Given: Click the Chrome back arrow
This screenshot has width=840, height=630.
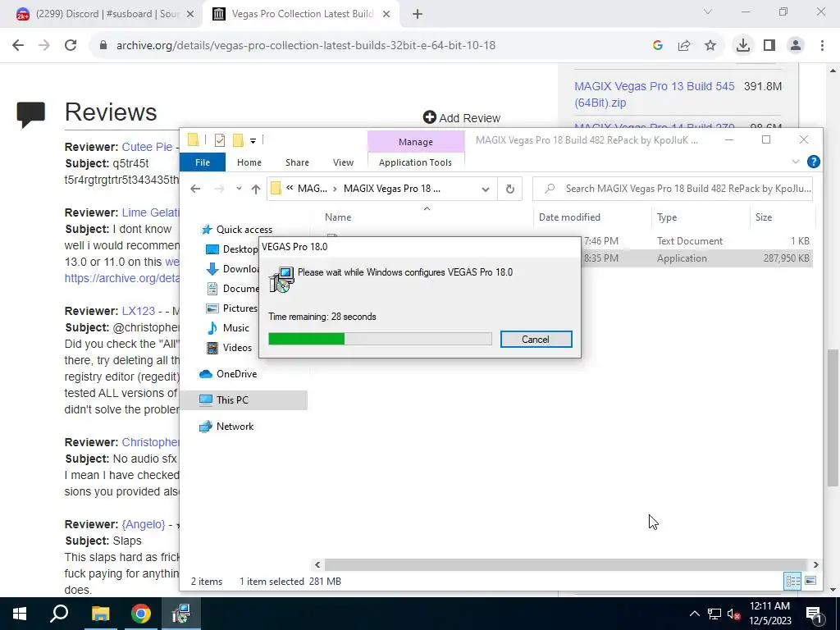Looking at the screenshot, I should 18,46.
